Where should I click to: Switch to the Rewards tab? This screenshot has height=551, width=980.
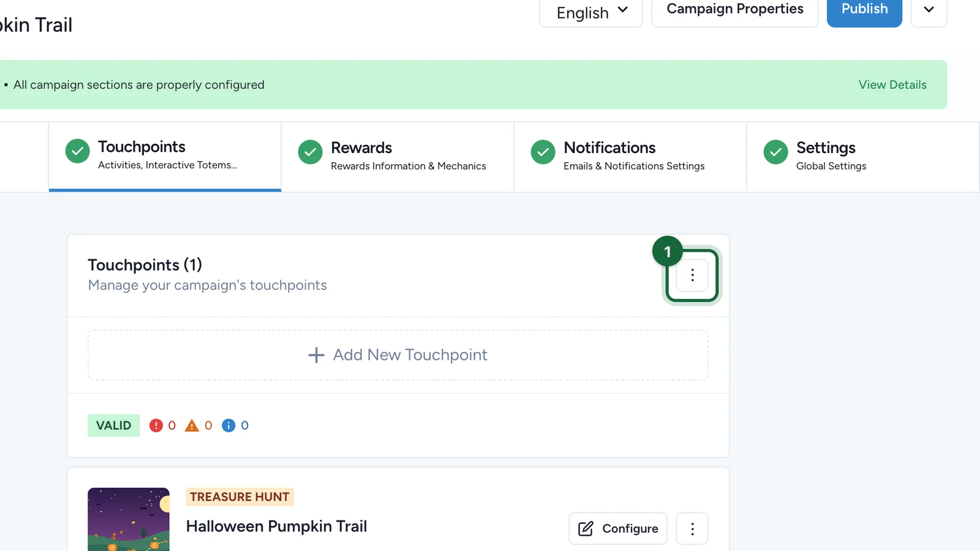pyautogui.click(x=398, y=157)
